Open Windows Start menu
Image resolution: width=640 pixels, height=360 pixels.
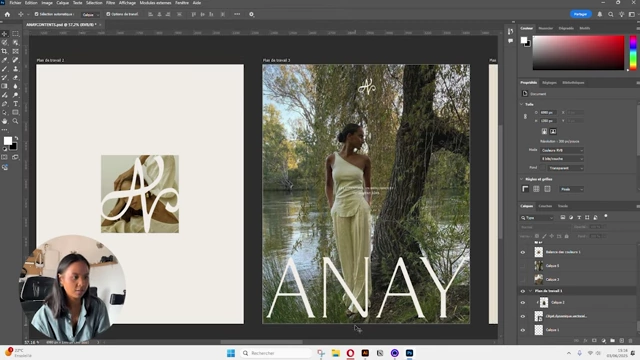click(231, 353)
